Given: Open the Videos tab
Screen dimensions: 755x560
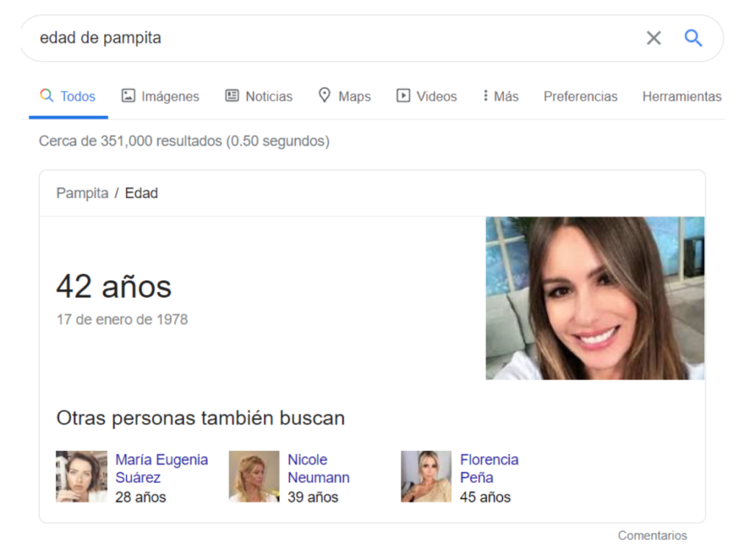Looking at the screenshot, I should click(427, 97).
